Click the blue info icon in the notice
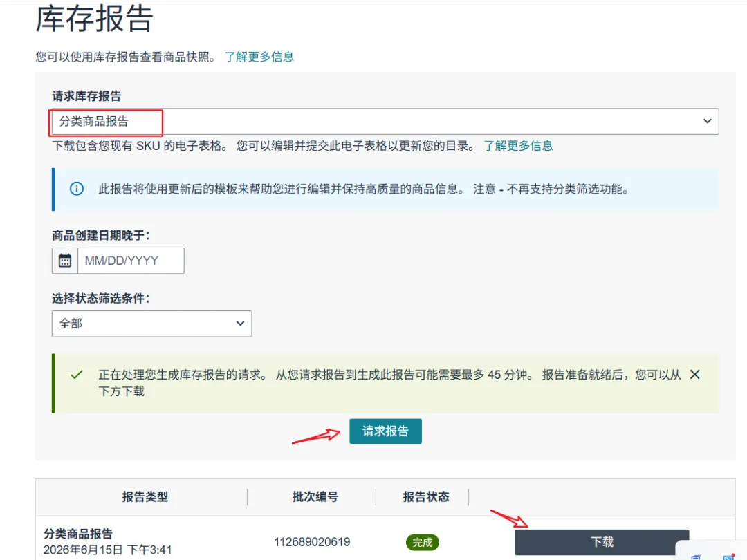This screenshot has width=747, height=560. (77, 189)
